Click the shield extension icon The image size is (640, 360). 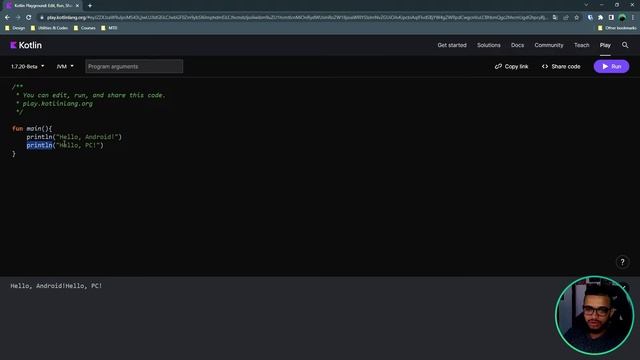(x=590, y=18)
